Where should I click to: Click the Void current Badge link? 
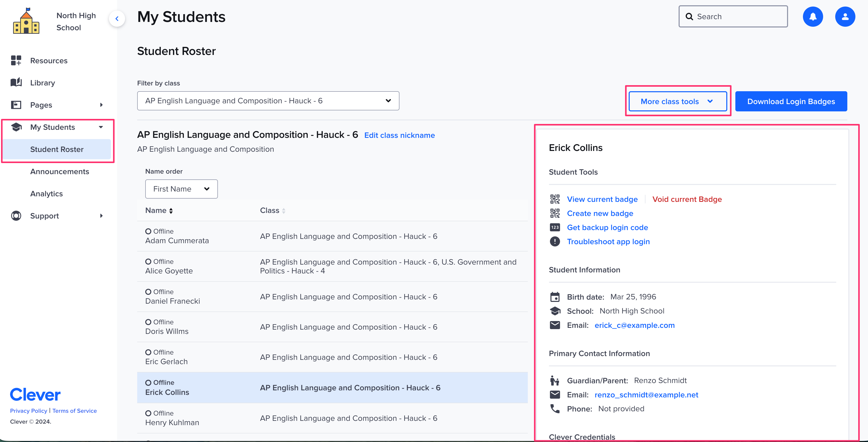[x=687, y=199]
